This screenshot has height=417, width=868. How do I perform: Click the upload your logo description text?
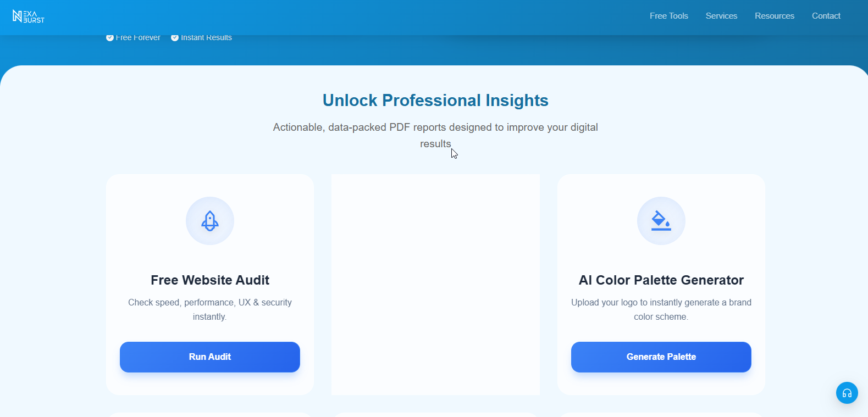coord(661,309)
